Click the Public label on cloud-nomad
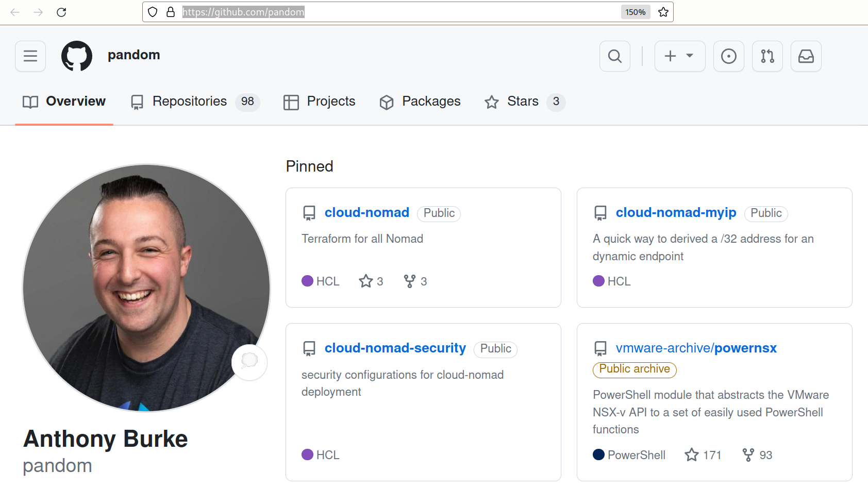The width and height of the screenshot is (868, 488). (x=439, y=213)
